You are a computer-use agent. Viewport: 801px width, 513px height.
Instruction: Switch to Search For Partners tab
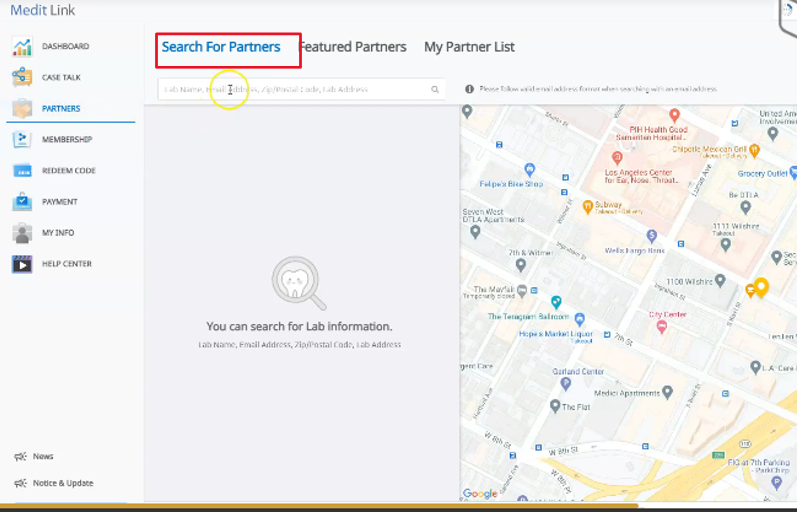tap(221, 47)
